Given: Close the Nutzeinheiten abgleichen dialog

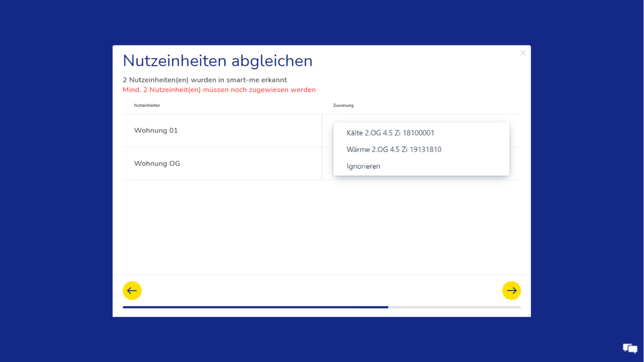Looking at the screenshot, I should point(523,53).
